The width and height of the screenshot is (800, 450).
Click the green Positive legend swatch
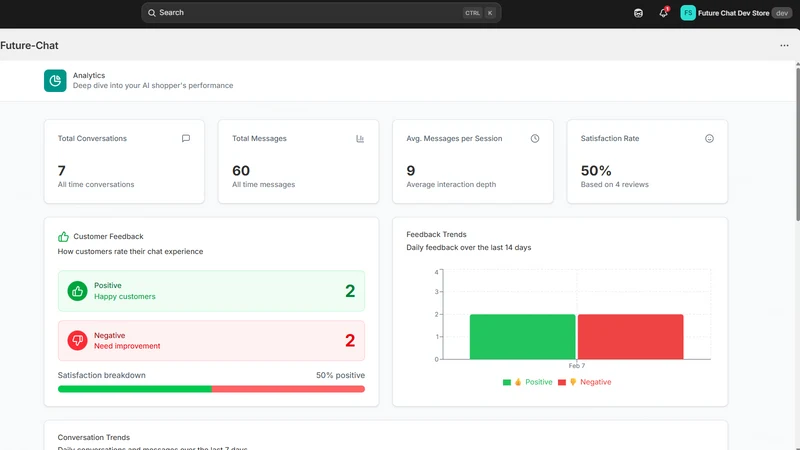tap(507, 382)
